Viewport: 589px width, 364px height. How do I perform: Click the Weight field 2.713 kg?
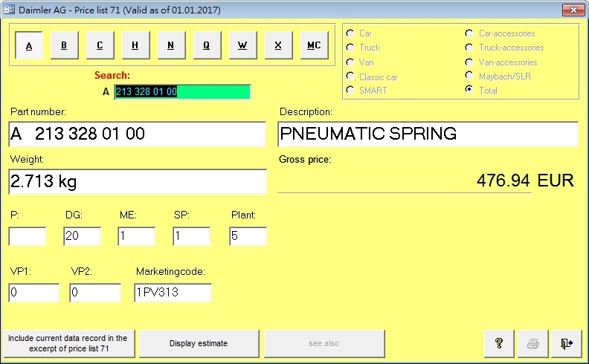(137, 181)
